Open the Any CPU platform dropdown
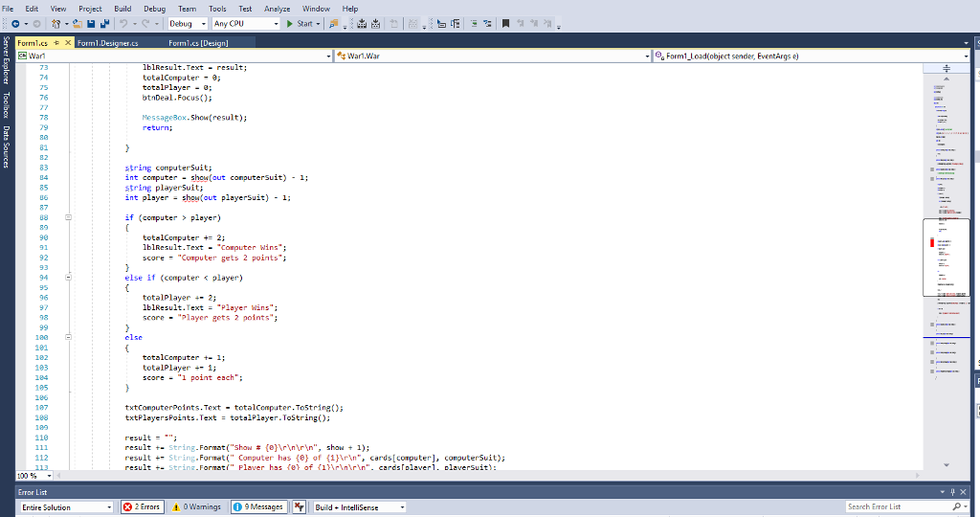Viewport: 980px width, 517px height. (246, 24)
